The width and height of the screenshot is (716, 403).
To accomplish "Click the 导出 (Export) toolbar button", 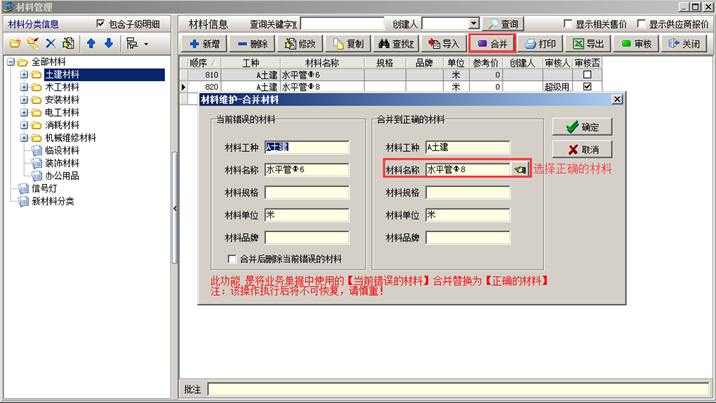I will pos(588,44).
